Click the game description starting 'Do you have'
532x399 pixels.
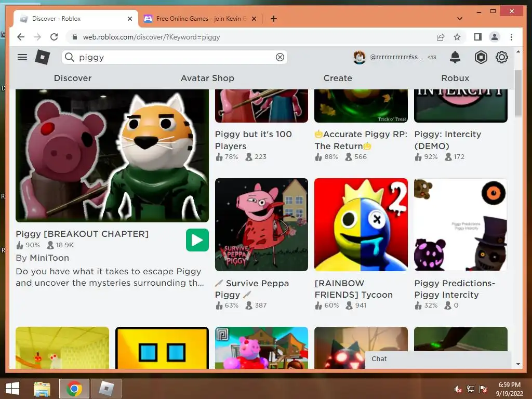tap(110, 277)
